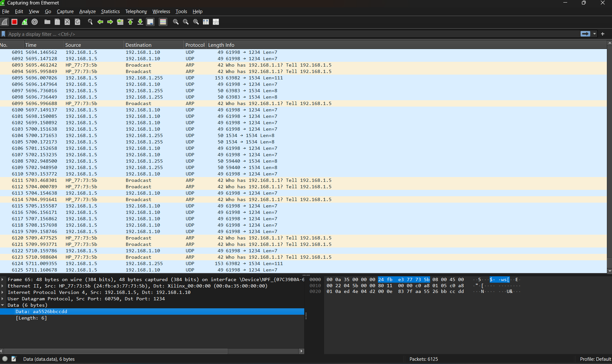This screenshot has width=612, height=364.
Task: Click into the display filter field
Action: tap(293, 34)
